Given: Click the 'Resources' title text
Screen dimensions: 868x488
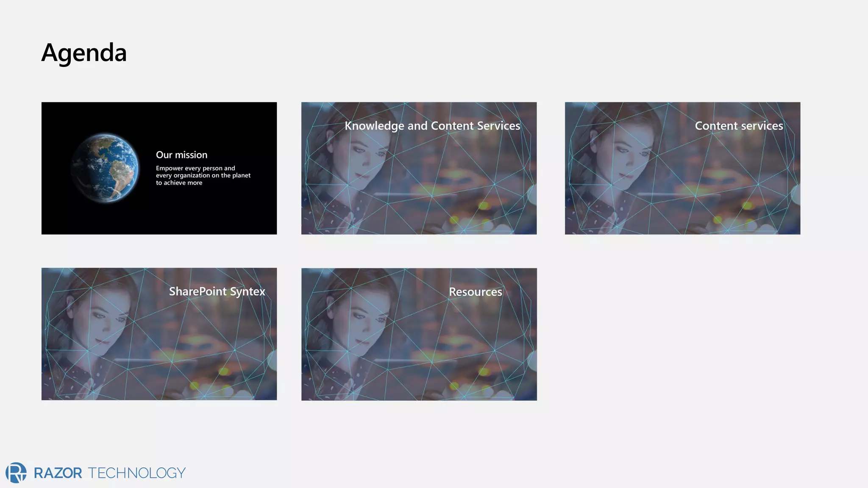Looking at the screenshot, I should [475, 292].
